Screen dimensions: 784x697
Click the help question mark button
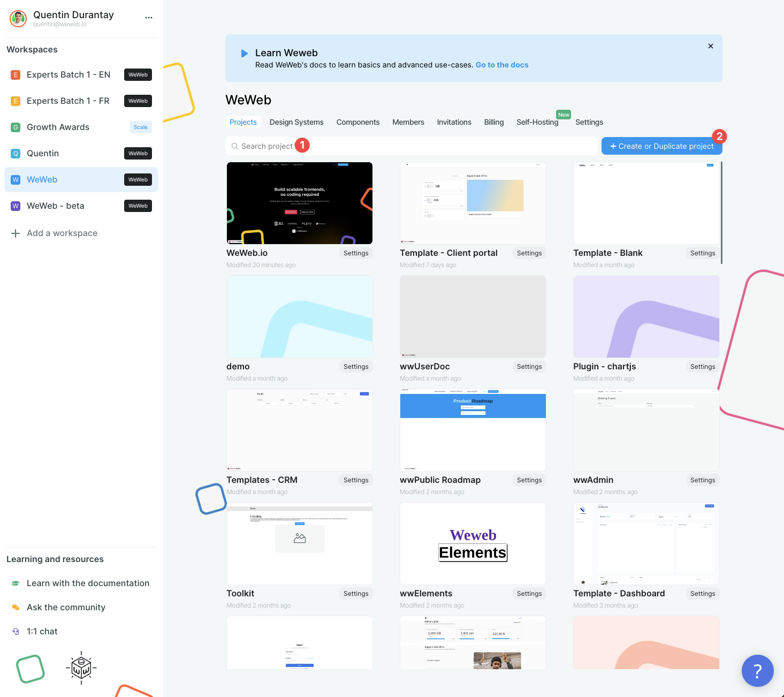757,670
